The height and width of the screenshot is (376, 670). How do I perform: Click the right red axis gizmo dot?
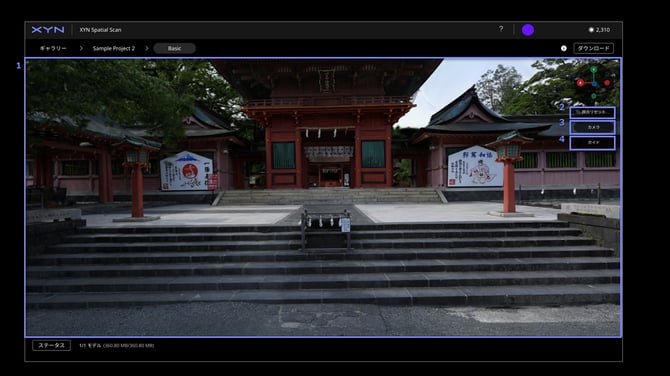[607, 83]
